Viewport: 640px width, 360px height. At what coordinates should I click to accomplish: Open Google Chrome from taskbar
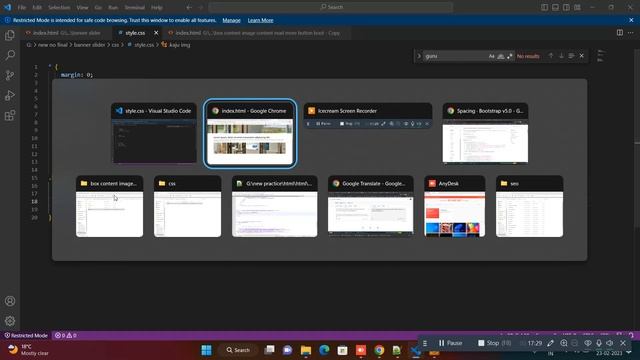(x=379, y=350)
